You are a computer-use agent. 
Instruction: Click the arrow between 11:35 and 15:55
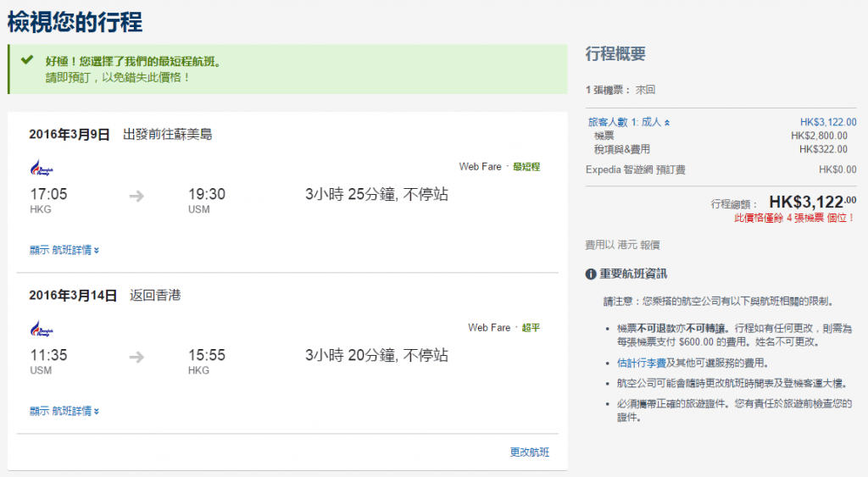[x=136, y=357]
